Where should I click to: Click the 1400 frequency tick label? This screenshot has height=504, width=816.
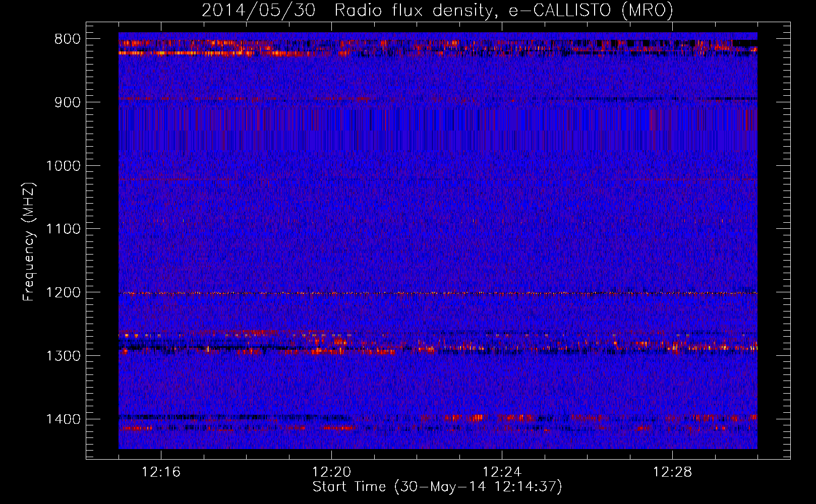tap(63, 419)
